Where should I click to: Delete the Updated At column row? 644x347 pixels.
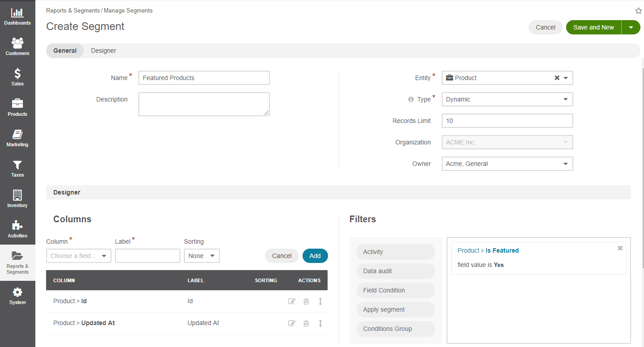[x=306, y=323]
